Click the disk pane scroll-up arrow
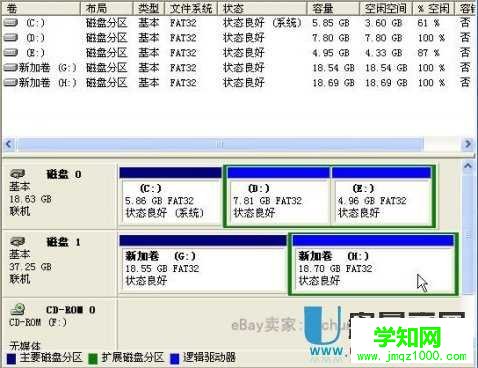 tap(468, 166)
